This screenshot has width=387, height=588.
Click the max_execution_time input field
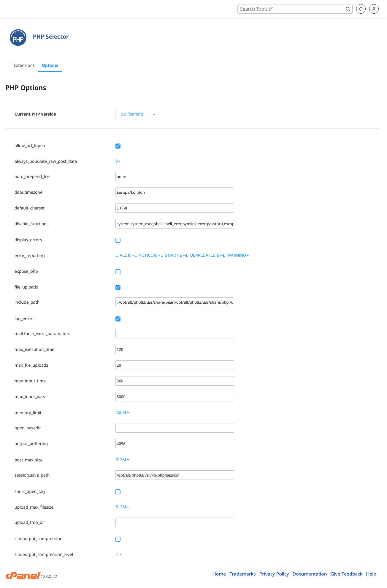coord(175,349)
